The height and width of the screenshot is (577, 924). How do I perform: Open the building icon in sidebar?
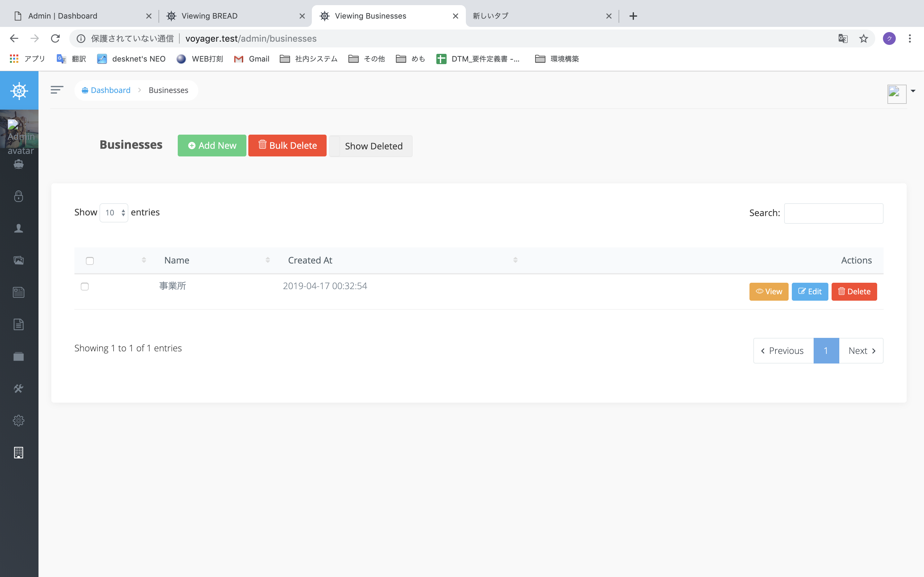click(19, 453)
